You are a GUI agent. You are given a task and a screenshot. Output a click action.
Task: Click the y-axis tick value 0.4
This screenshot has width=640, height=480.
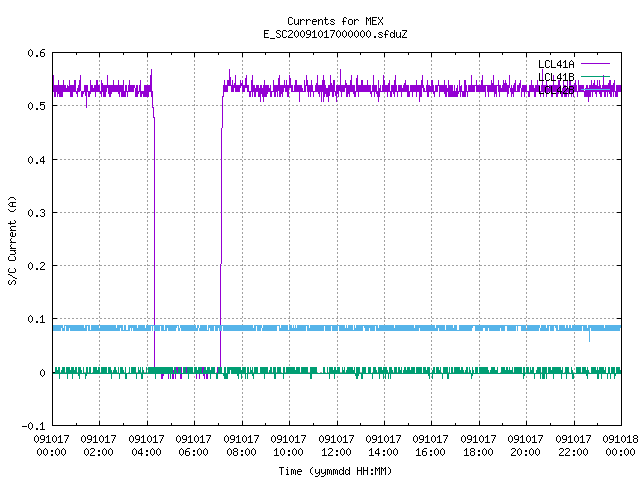[36, 160]
